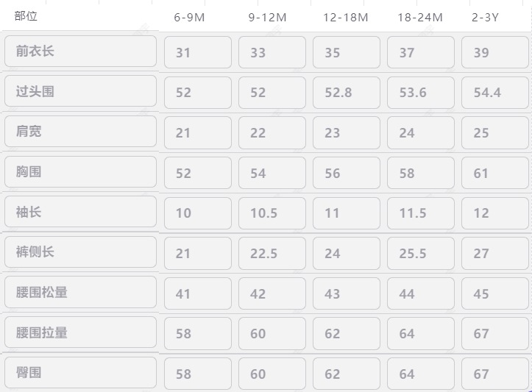Click the 54.4 head circumference cell
This screenshot has height=392, width=532.
click(495, 93)
